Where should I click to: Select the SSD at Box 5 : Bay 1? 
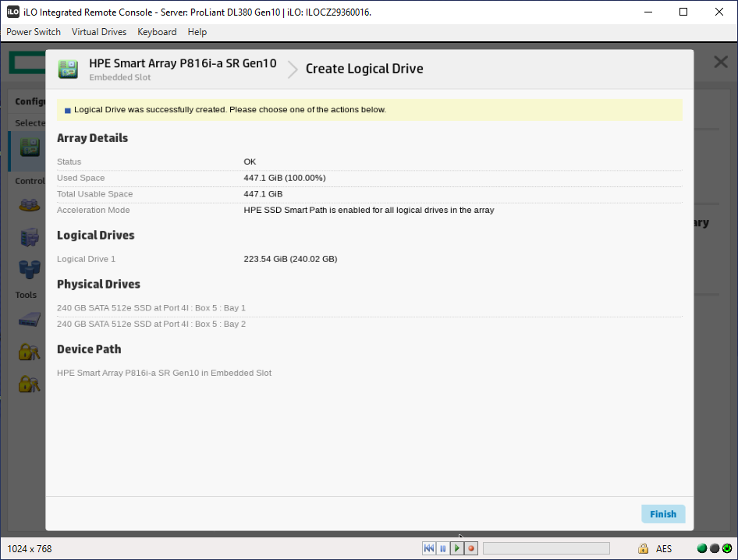151,308
